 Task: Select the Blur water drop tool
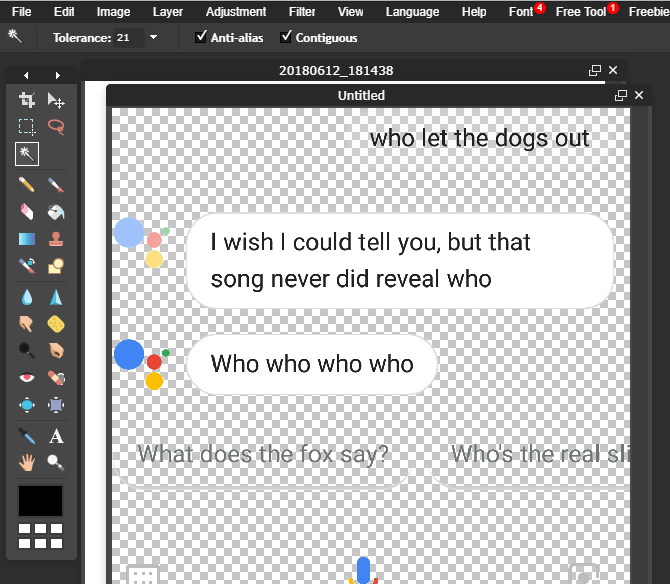pyautogui.click(x=26, y=297)
